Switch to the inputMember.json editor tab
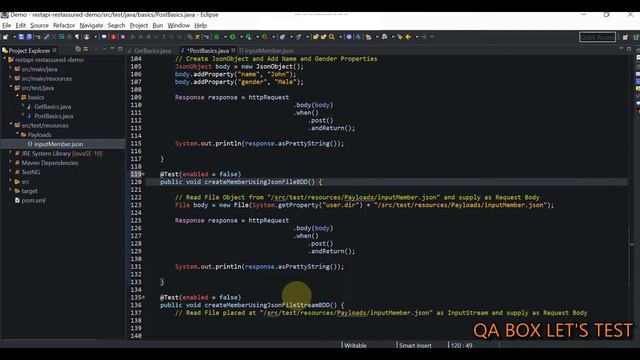 click(x=266, y=51)
